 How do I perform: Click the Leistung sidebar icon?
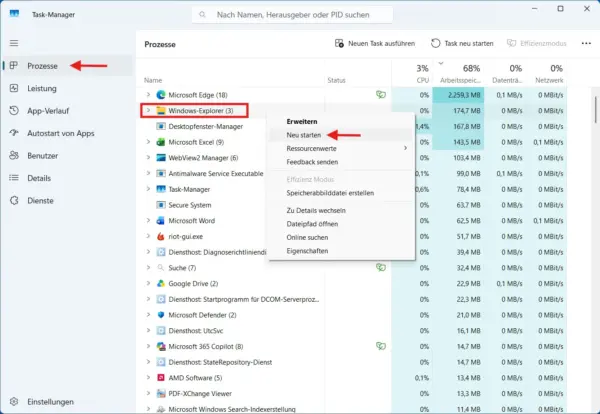tap(14, 88)
